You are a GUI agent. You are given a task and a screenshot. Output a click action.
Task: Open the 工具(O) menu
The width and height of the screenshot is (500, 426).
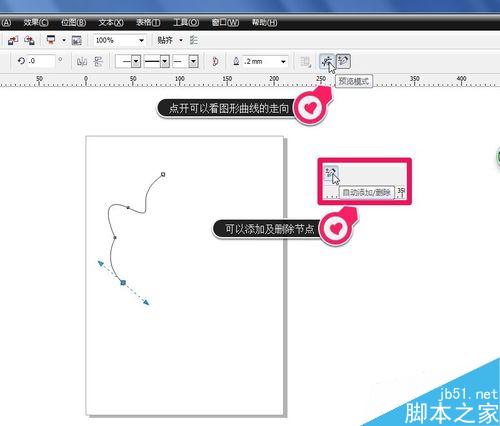186,23
